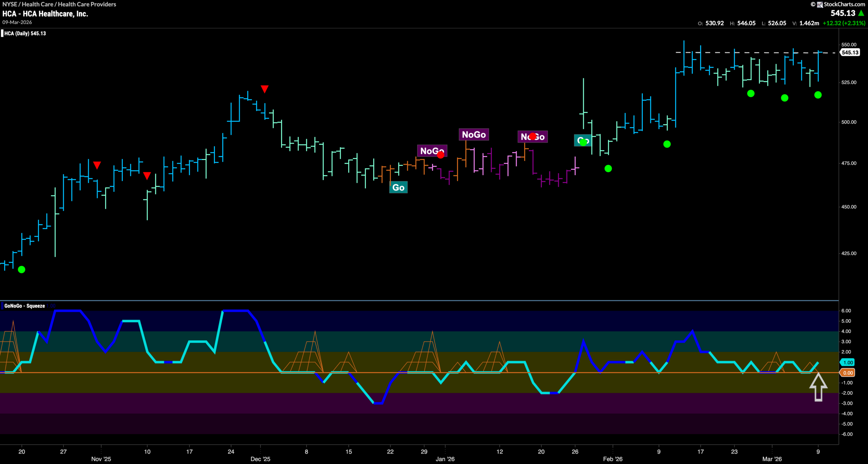This screenshot has width=868, height=464.
Task: Click the Dec '25 date axis label
Action: 260,459
